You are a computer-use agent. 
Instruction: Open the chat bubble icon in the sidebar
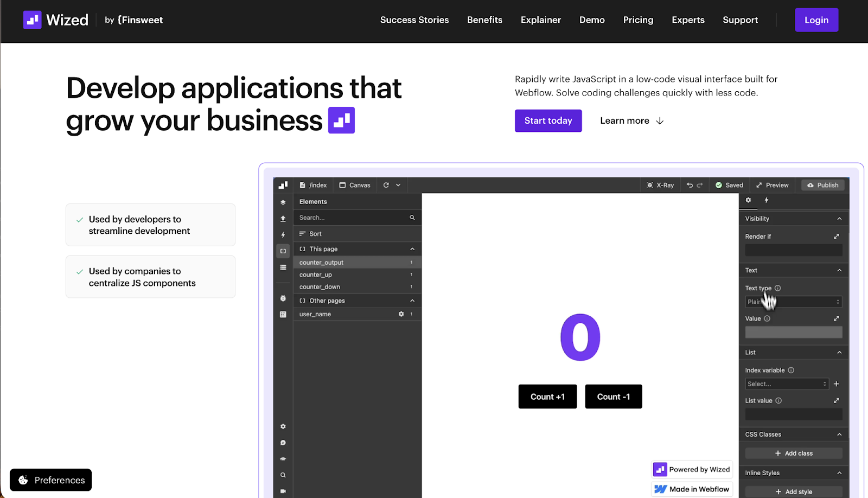click(x=283, y=443)
